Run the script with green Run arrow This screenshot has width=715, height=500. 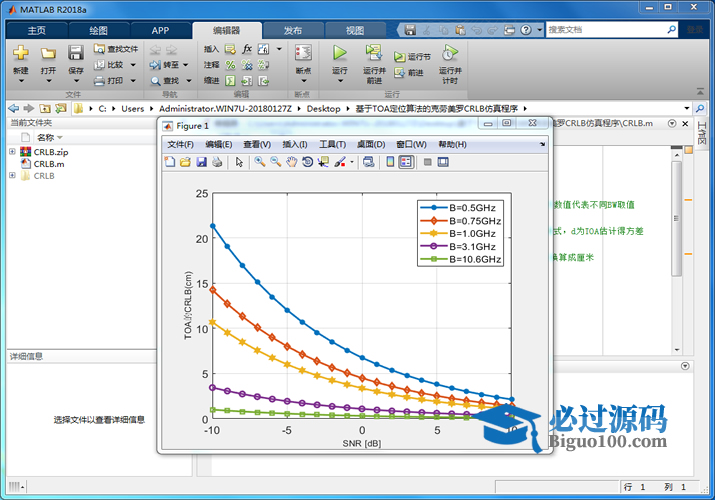click(339, 53)
